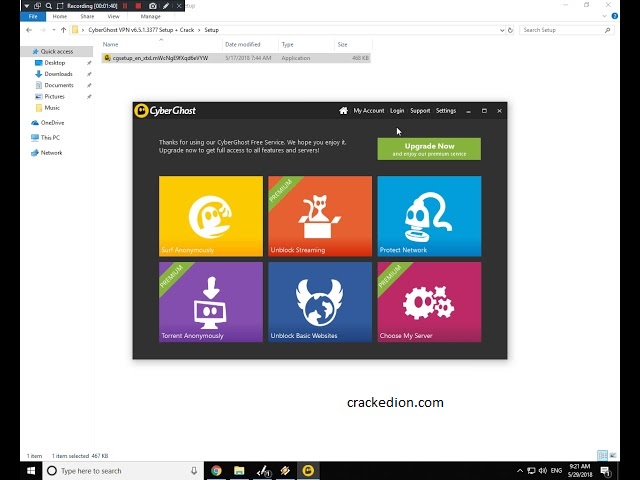Screen dimensions: 640x480
Task: Click Login in CyberGhost header
Action: coord(397,111)
